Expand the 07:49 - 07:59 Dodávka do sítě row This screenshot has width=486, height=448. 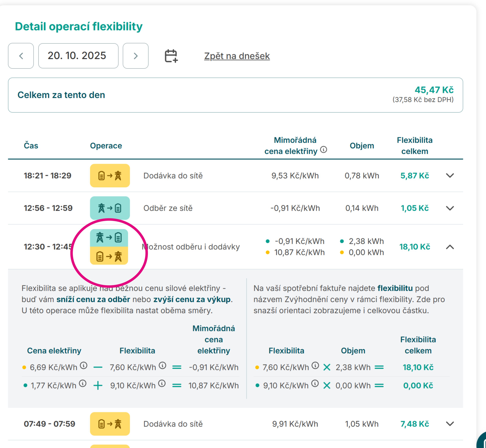tap(450, 424)
